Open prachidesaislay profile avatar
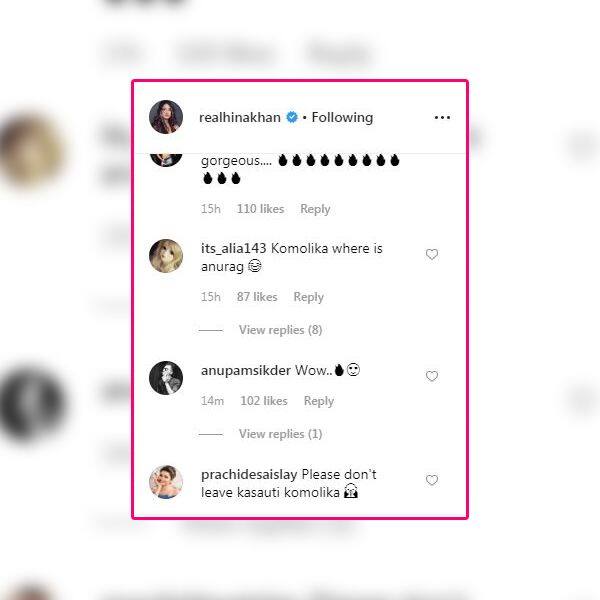 tap(166, 482)
